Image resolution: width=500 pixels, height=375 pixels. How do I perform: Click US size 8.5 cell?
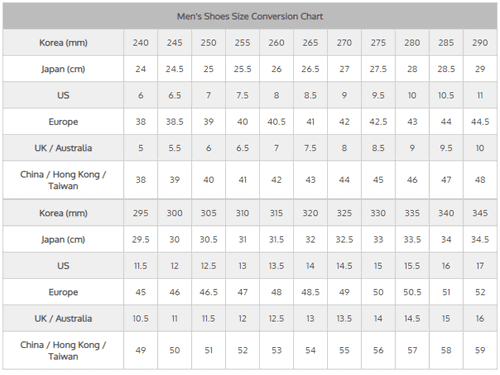(310, 95)
